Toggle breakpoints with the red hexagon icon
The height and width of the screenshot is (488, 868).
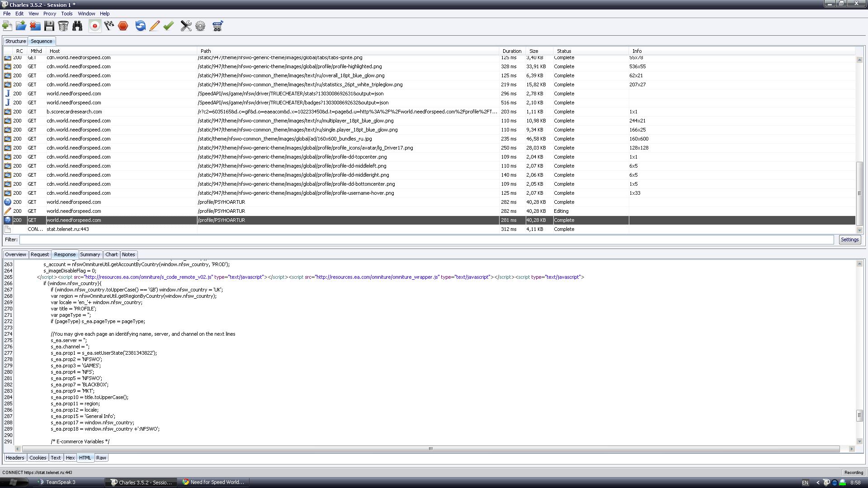click(123, 26)
